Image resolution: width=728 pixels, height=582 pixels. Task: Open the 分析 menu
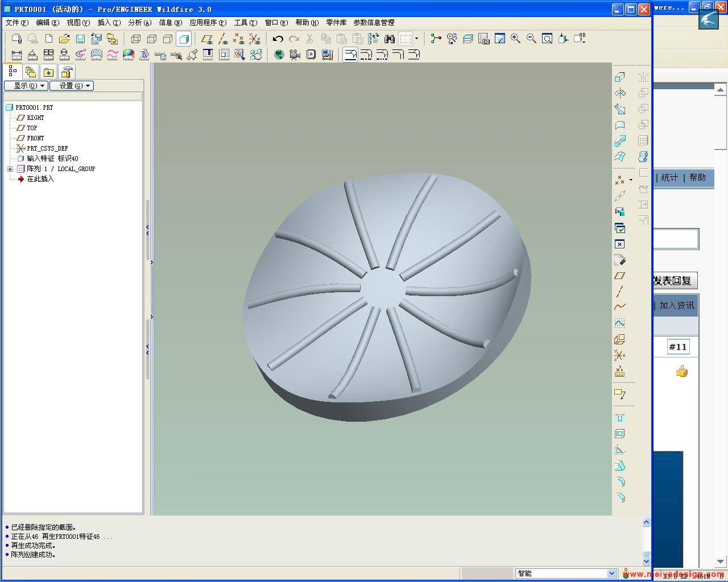(139, 23)
